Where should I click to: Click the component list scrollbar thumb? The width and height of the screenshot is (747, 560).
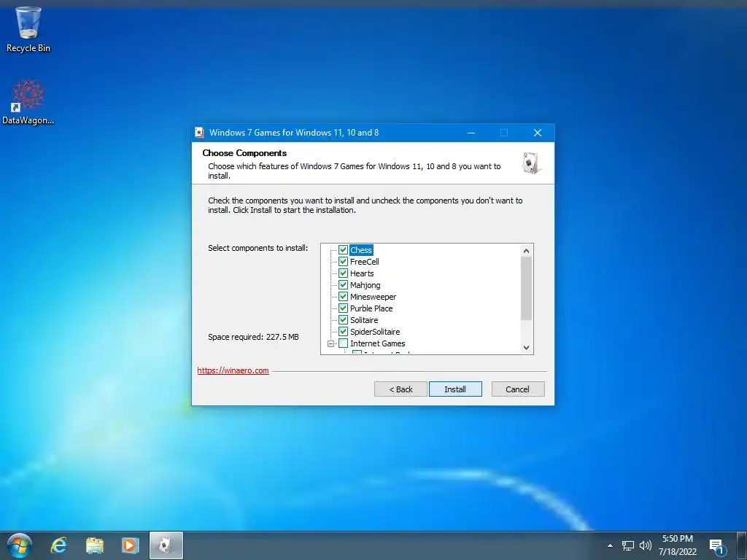pyautogui.click(x=527, y=289)
